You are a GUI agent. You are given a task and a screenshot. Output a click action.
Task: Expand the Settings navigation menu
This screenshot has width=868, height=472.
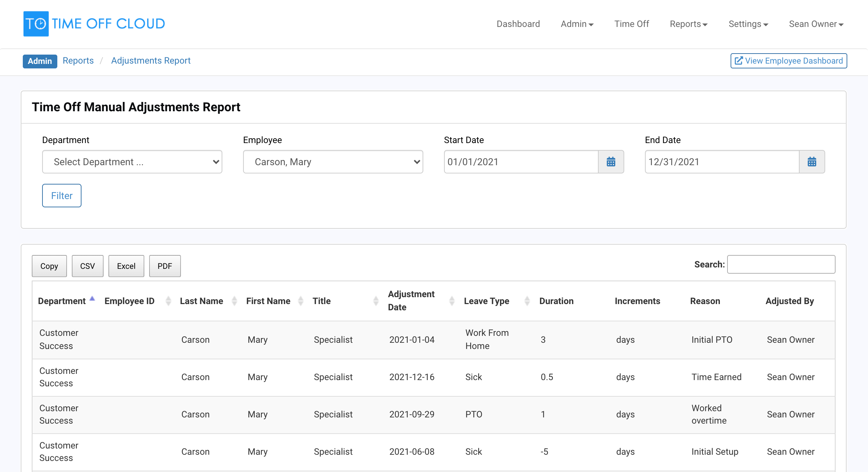click(748, 24)
